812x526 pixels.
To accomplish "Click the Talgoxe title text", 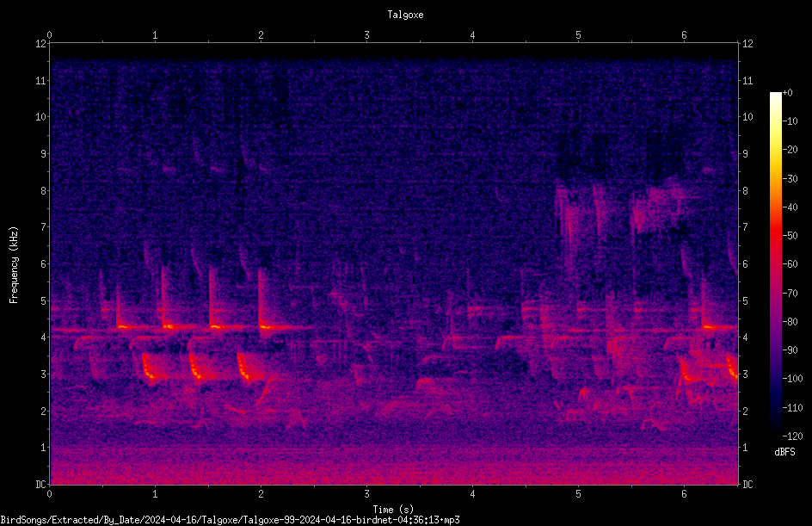I will point(405,15).
